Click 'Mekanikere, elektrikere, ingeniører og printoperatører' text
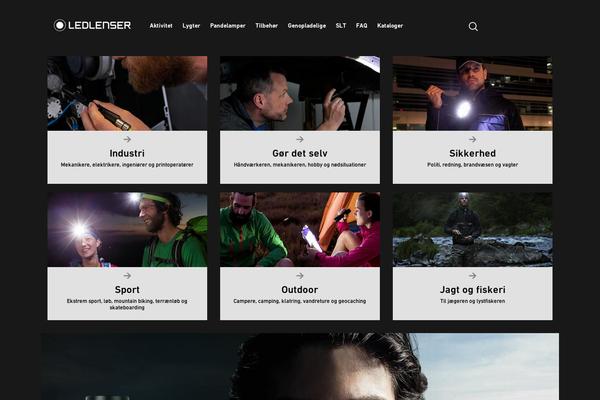 pyautogui.click(x=127, y=165)
